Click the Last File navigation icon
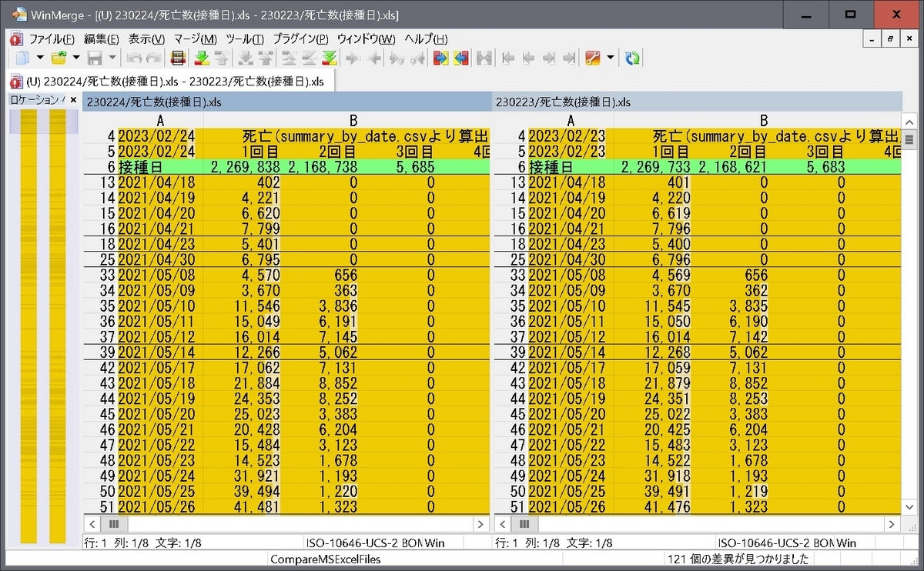 569,58
